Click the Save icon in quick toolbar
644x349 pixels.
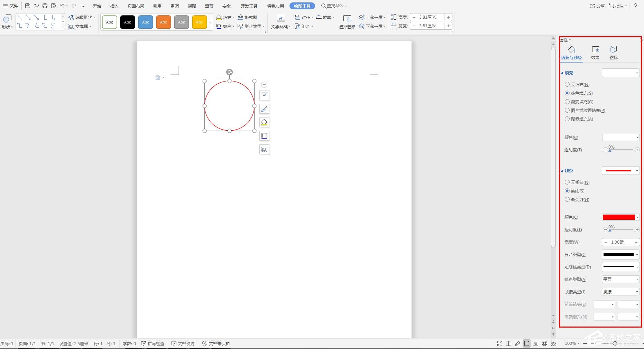point(28,6)
